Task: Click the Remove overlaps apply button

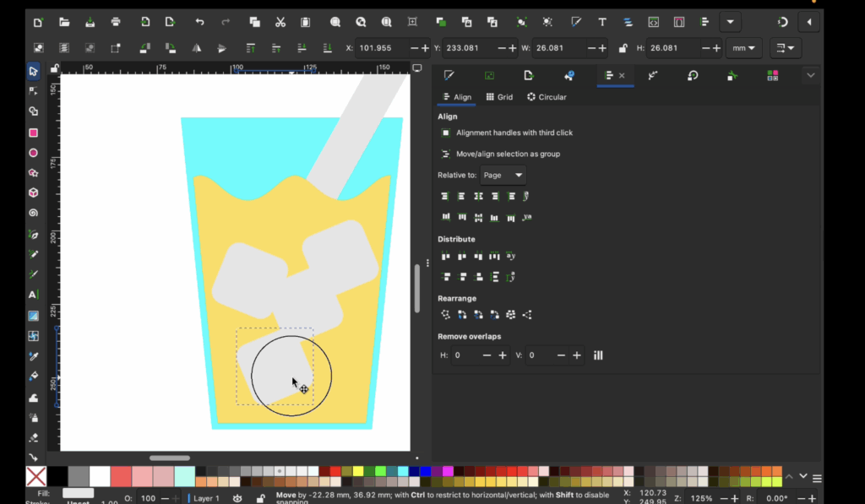Action: coord(598,355)
